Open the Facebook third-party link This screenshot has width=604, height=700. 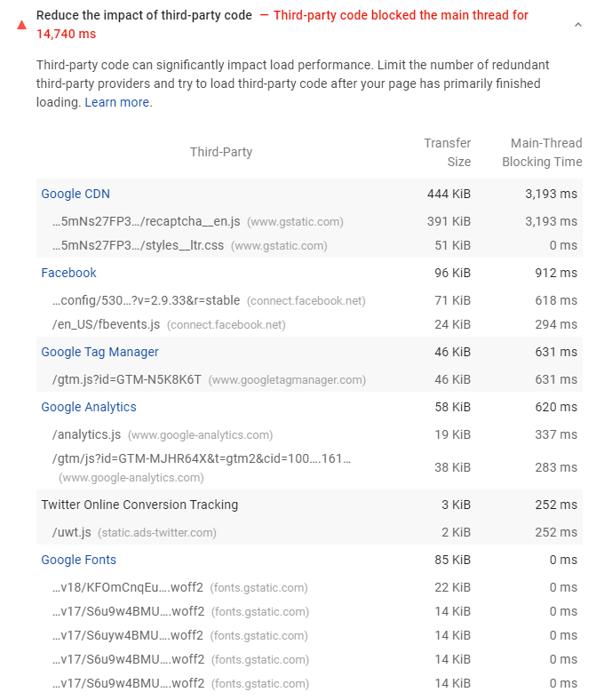tap(68, 273)
